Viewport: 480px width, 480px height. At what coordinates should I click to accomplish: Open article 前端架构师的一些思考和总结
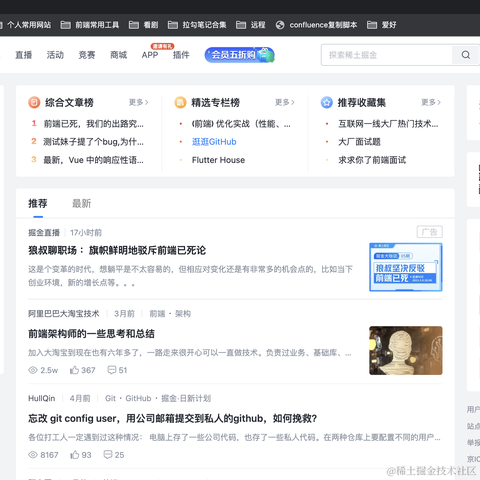[91, 334]
